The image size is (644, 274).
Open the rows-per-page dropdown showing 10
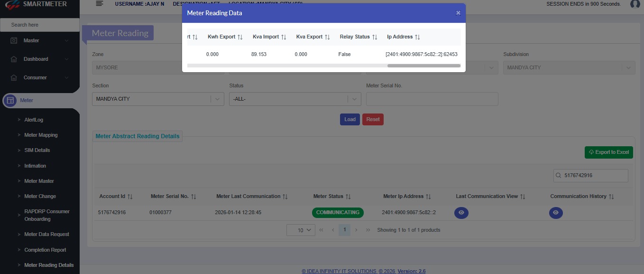pos(301,230)
